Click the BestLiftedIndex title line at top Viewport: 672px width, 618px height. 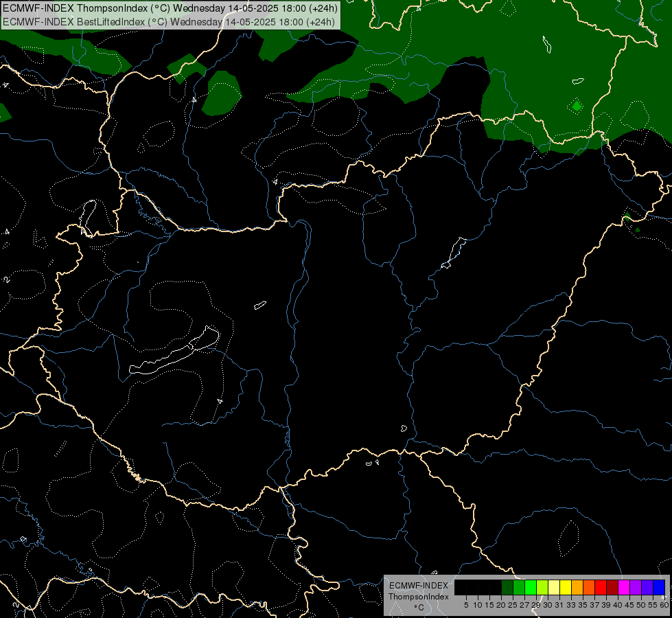click(168, 22)
